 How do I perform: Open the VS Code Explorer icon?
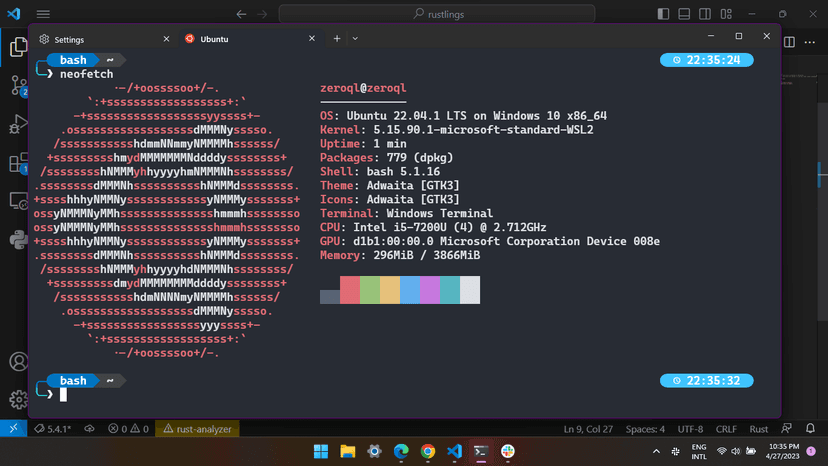click(x=17, y=47)
